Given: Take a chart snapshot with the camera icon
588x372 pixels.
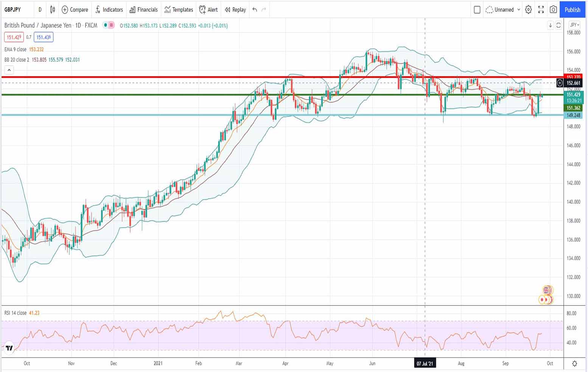Looking at the screenshot, I should coord(553,10).
